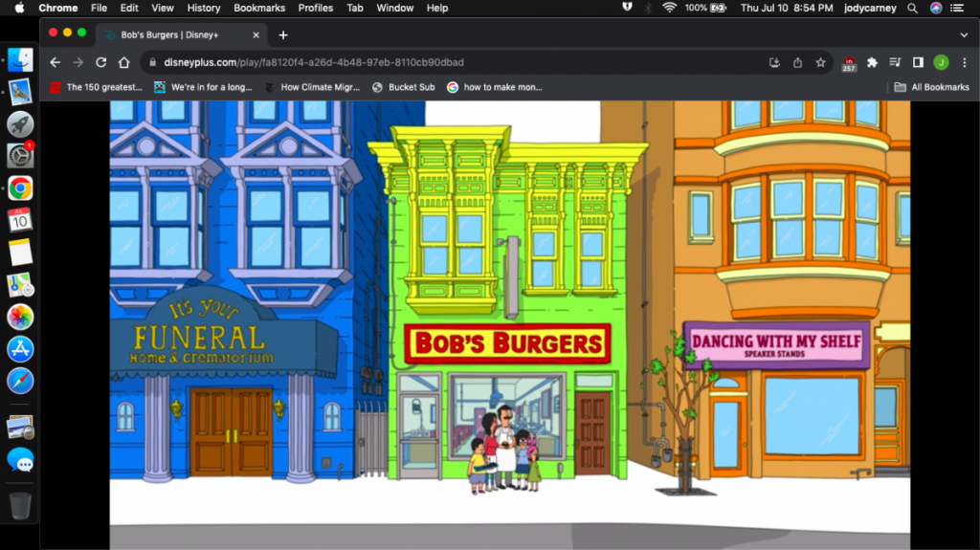Open Chrome three-dot menu
The height and width of the screenshot is (550, 980).
click(x=965, y=62)
